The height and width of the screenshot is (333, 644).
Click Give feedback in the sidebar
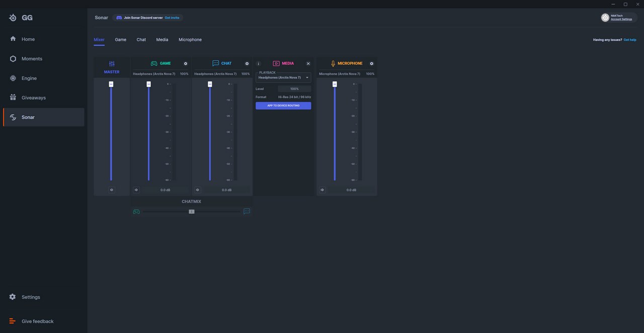[x=43, y=321]
